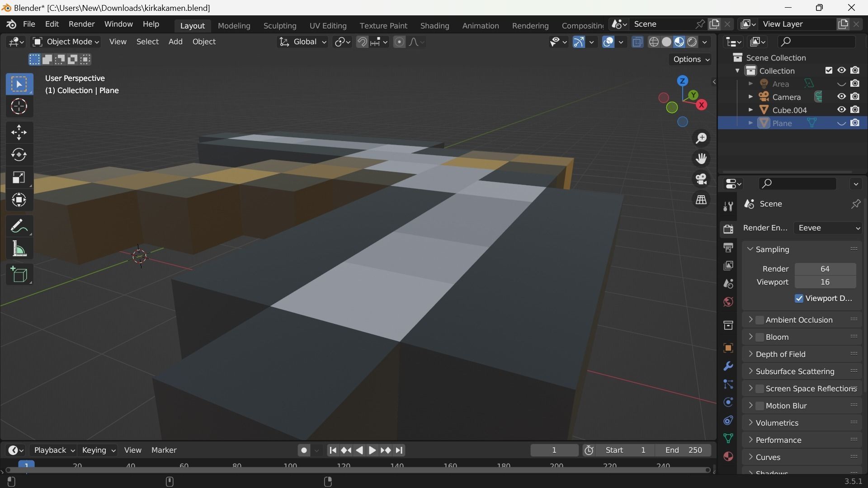Toggle camera view button in viewport
The width and height of the screenshot is (868, 488).
point(701,179)
